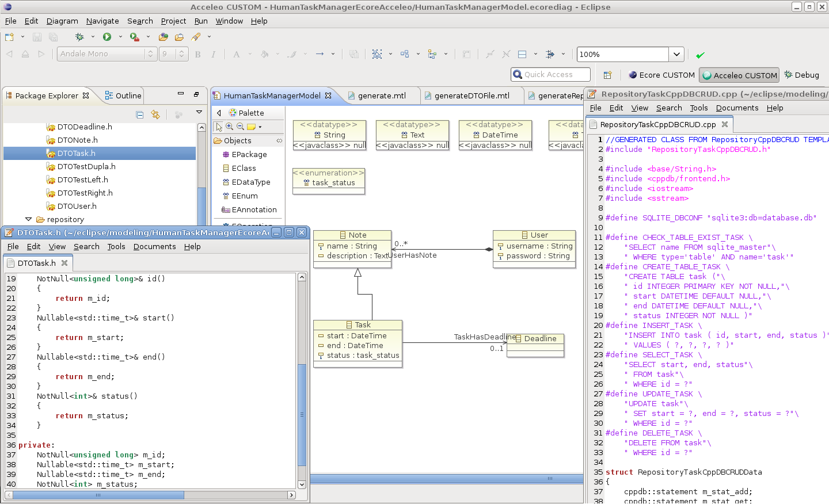The image size is (829, 504).
Task: Collapse the repository folder in Package Explorer
Action: point(28,219)
